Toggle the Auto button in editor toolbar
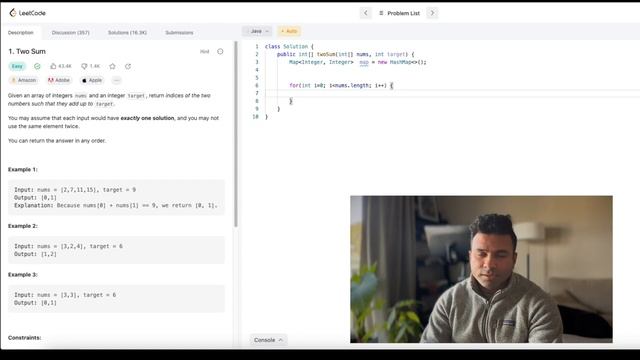Viewport: 640px width, 360px height. point(289,31)
